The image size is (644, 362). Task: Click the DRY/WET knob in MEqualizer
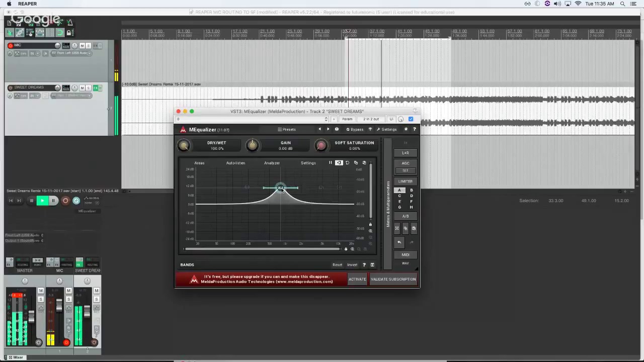click(184, 146)
